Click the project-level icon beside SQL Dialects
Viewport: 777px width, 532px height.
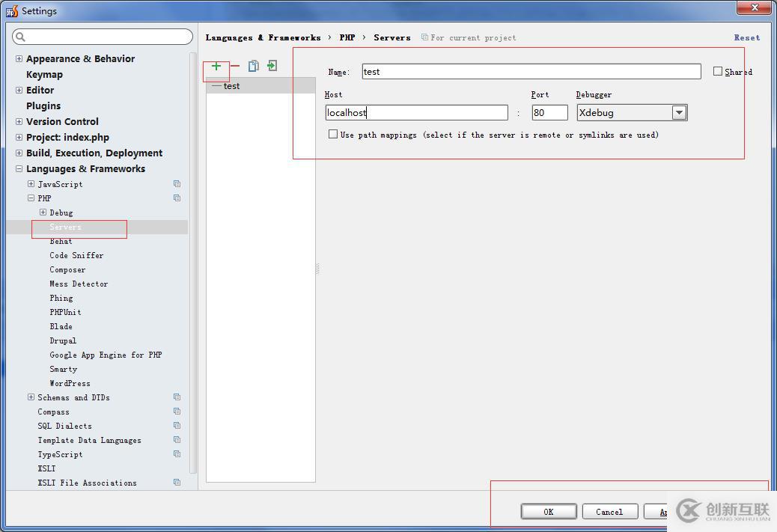coord(177,426)
